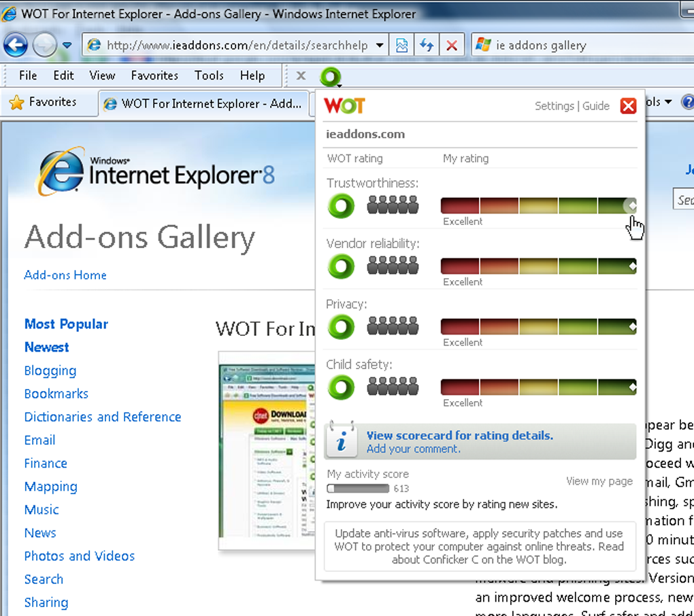Click the WOT green ring toolbar icon
This screenshot has width=694, height=616.
(x=330, y=77)
